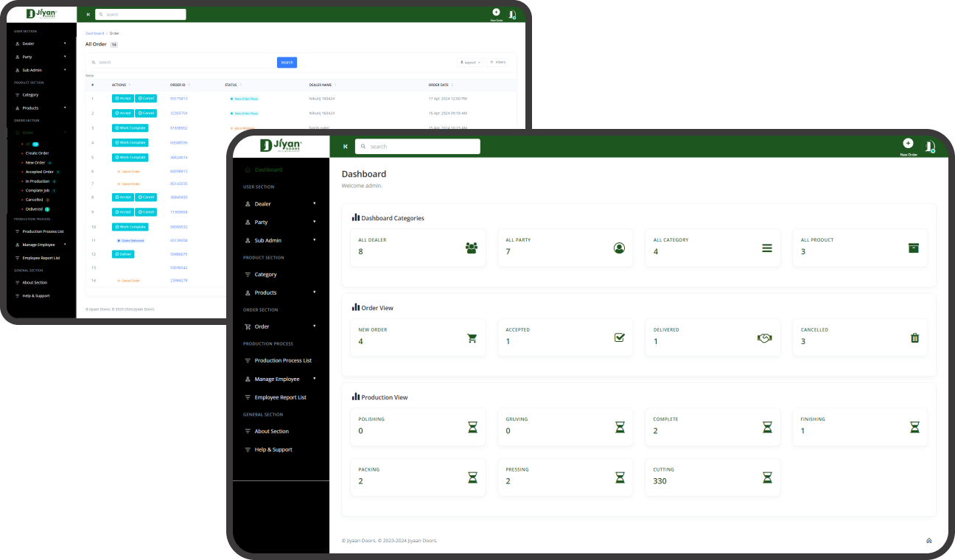Screen dimensions: 955x560
Task: Open the In Production submenu item
Action: [x=38, y=181]
